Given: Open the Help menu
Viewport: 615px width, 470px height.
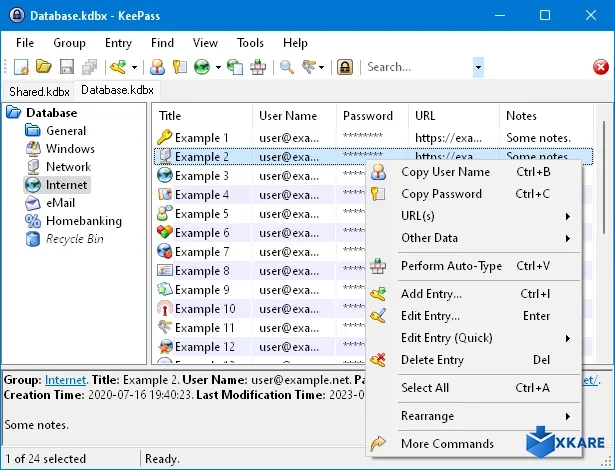Looking at the screenshot, I should [x=295, y=42].
